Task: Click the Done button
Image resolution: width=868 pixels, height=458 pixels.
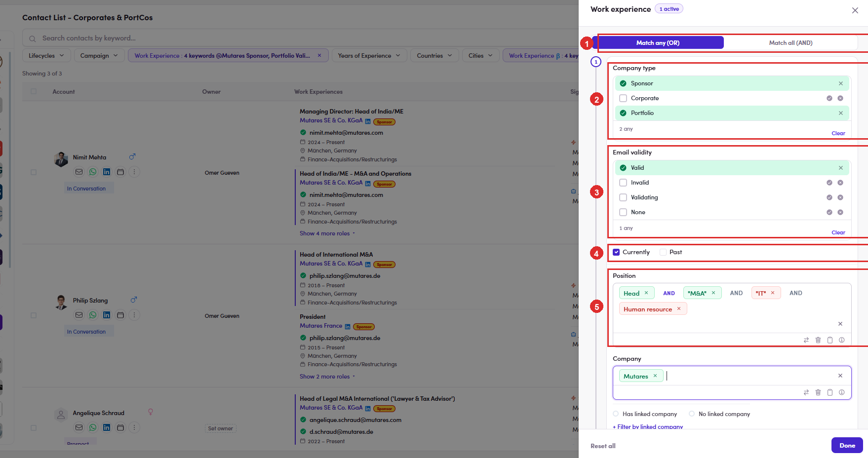Action: (x=847, y=445)
